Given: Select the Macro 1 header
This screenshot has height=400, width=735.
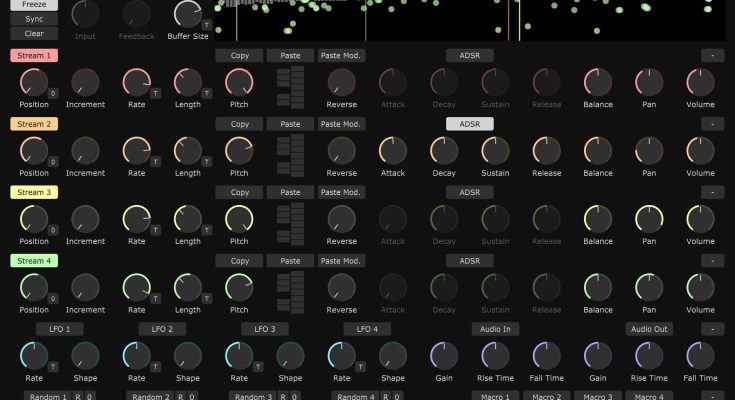Looking at the screenshot, I should [x=493, y=397].
